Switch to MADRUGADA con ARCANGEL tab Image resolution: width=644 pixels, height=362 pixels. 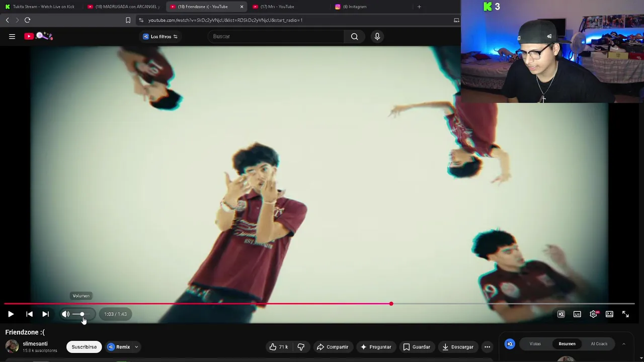pos(124,7)
